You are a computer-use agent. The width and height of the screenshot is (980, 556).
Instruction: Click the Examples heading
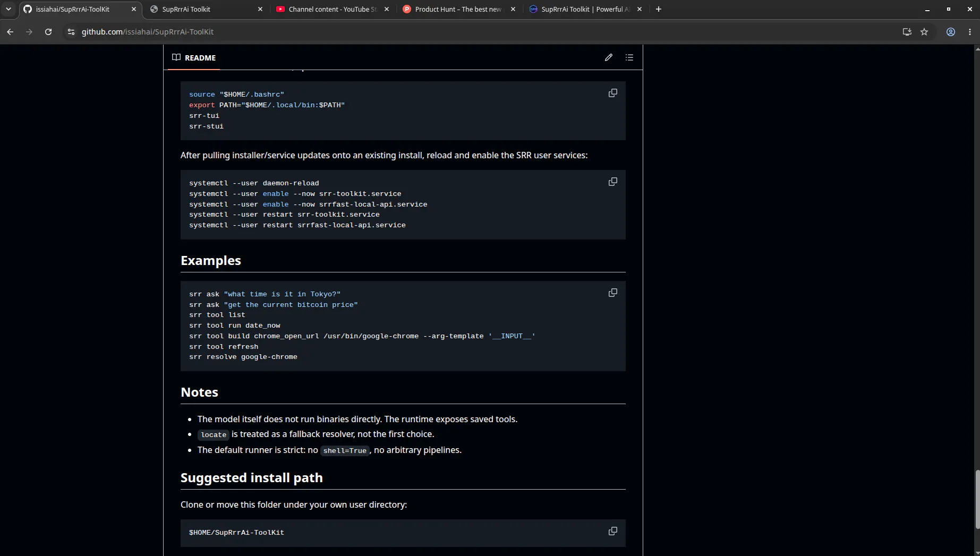(x=211, y=260)
